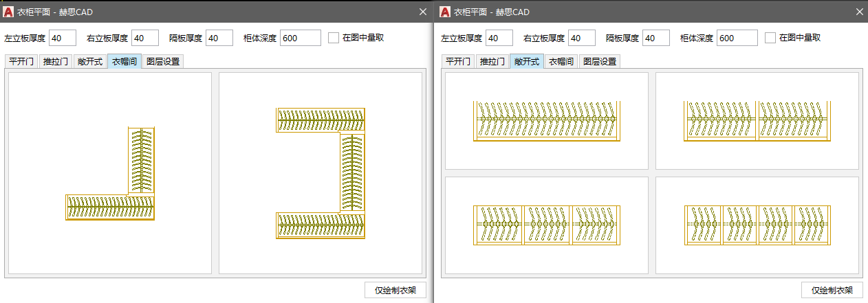Edit 隔板厚度 field in left window
Viewport: 868px width, 303px height.
coord(219,38)
